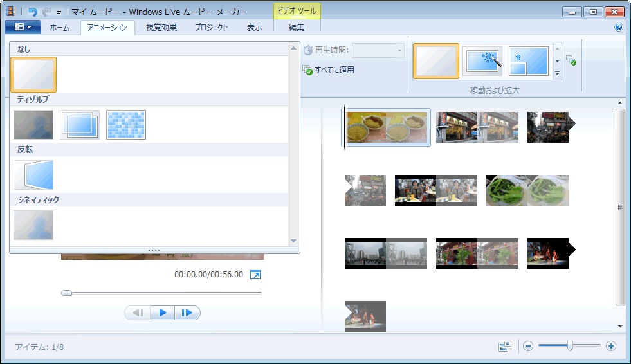Choose the cinematic transition under シネマティック
Viewport: 631px width, 364px height.
coord(33,225)
